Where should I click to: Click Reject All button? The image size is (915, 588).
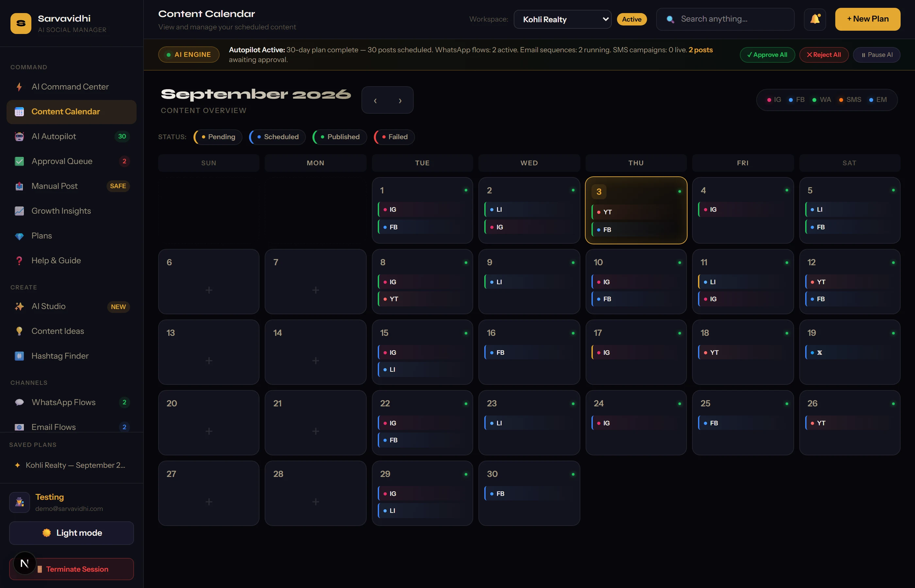click(824, 55)
